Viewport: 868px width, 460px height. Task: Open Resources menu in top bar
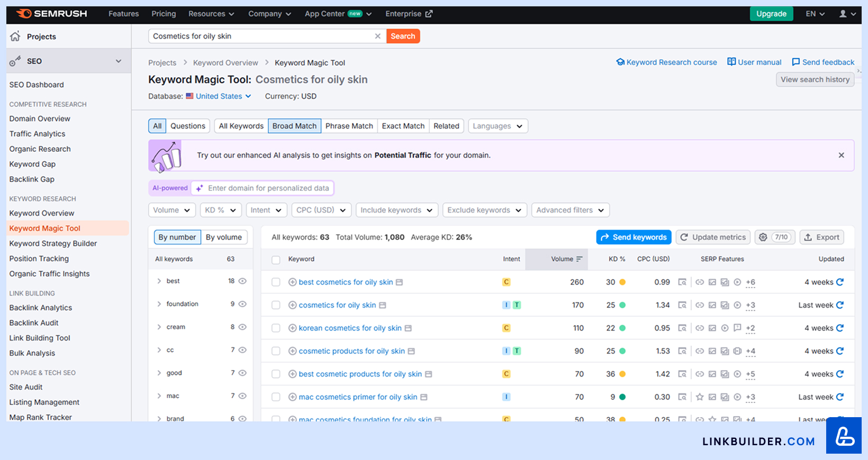212,14
